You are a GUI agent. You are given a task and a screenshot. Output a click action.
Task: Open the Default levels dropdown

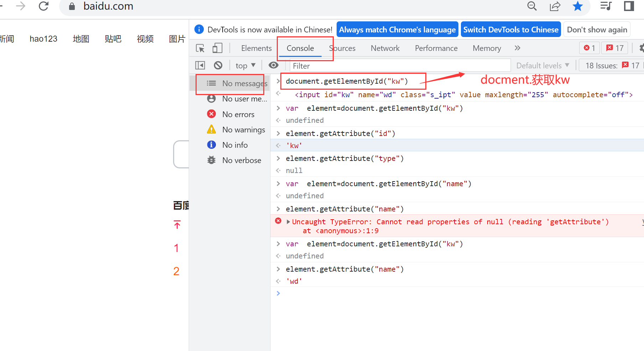point(542,66)
